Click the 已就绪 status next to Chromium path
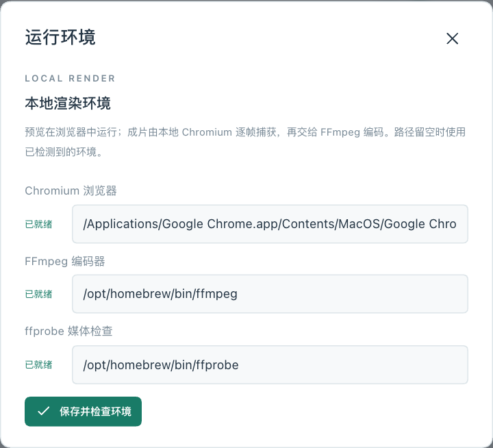The width and height of the screenshot is (493, 448). (38, 224)
